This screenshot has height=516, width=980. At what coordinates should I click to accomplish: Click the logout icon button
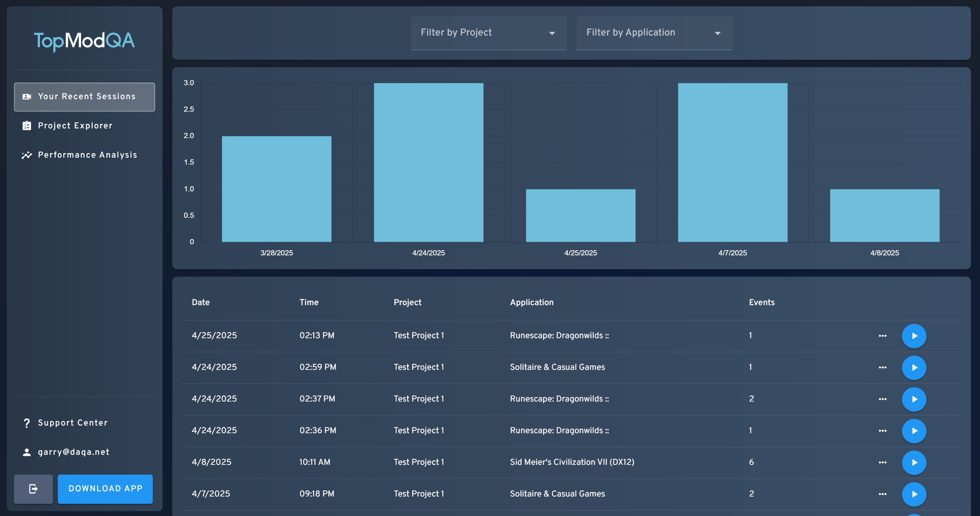[x=33, y=489]
